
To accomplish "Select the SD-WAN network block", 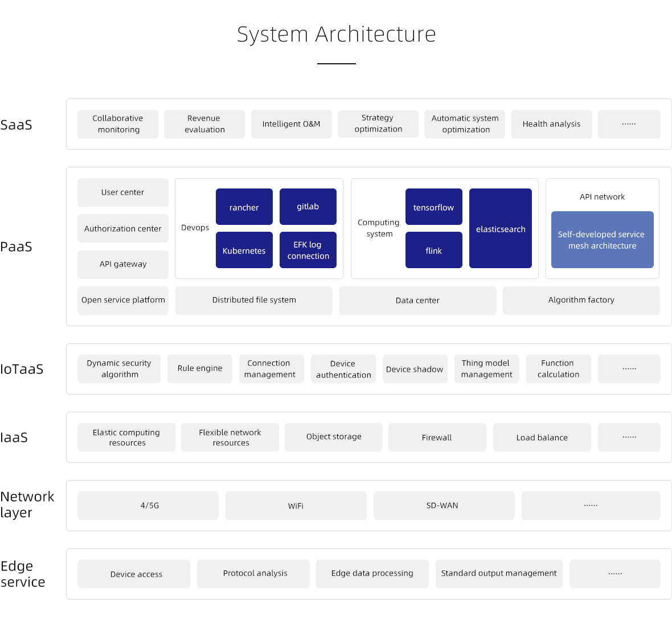I will click(443, 506).
